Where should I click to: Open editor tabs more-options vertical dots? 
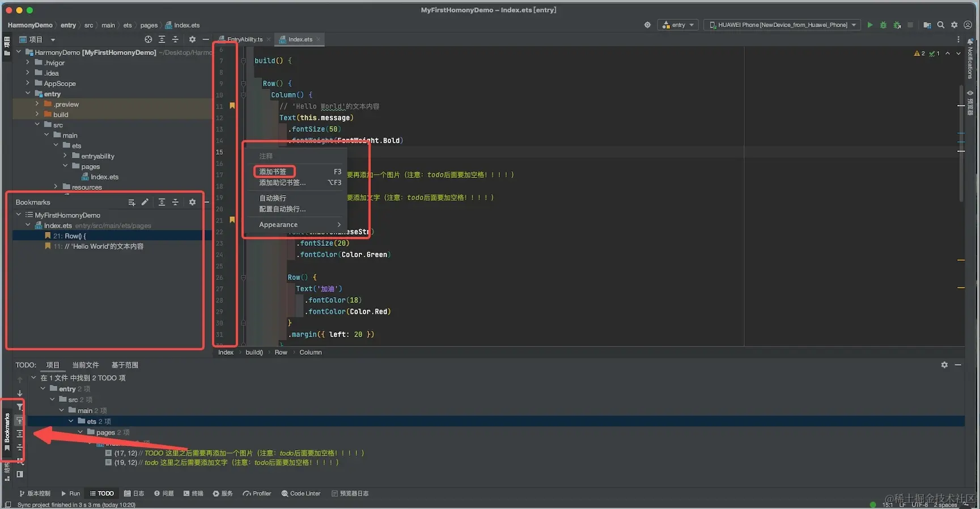coord(958,40)
